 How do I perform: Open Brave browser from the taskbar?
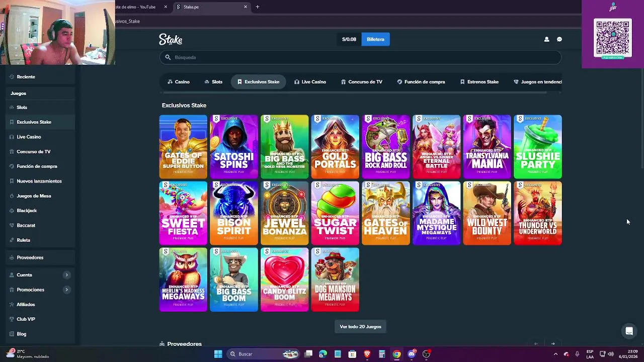click(367, 354)
